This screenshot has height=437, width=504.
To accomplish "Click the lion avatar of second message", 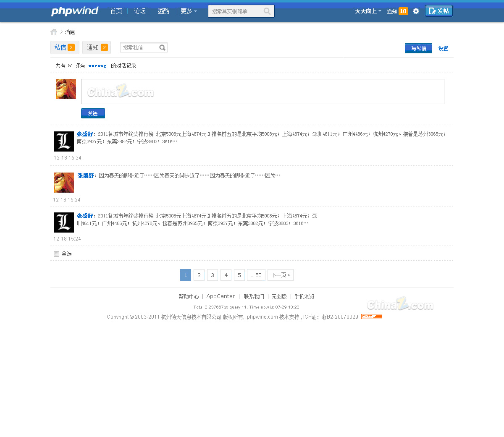I will (x=64, y=183).
